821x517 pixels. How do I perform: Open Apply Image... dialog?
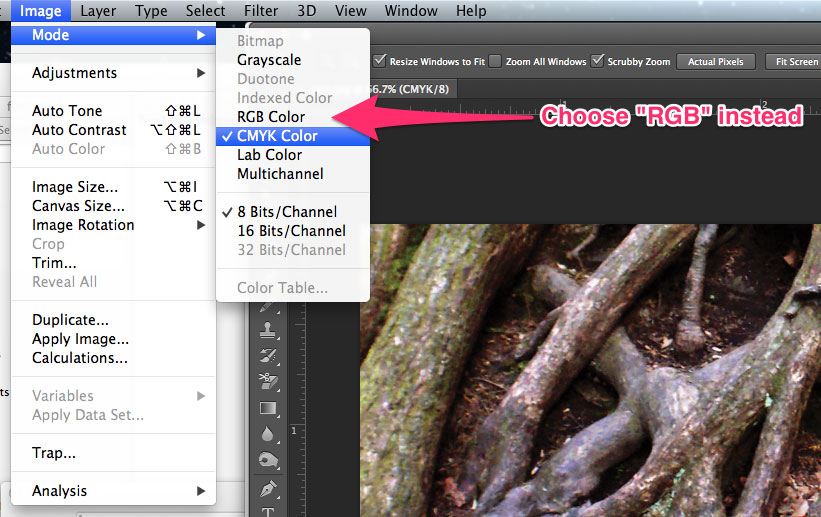pyautogui.click(x=114, y=338)
